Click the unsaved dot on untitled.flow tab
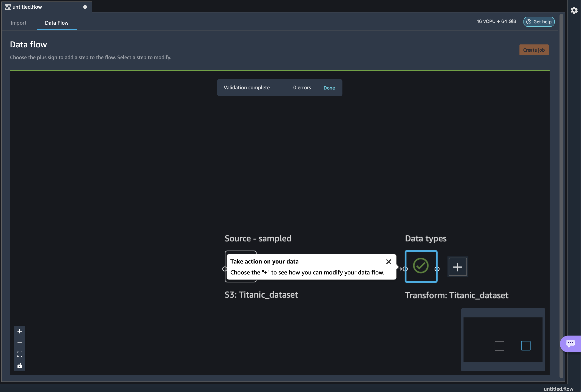 pos(85,7)
